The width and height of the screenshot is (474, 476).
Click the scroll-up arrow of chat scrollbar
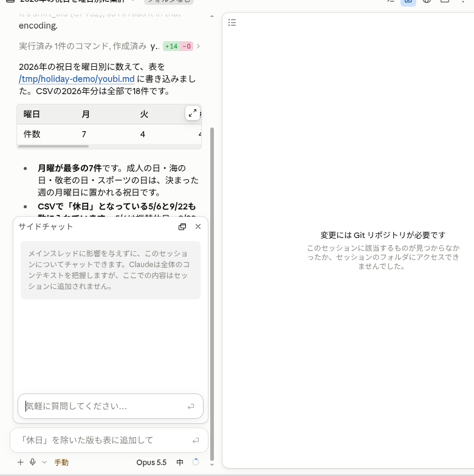(212, 16)
